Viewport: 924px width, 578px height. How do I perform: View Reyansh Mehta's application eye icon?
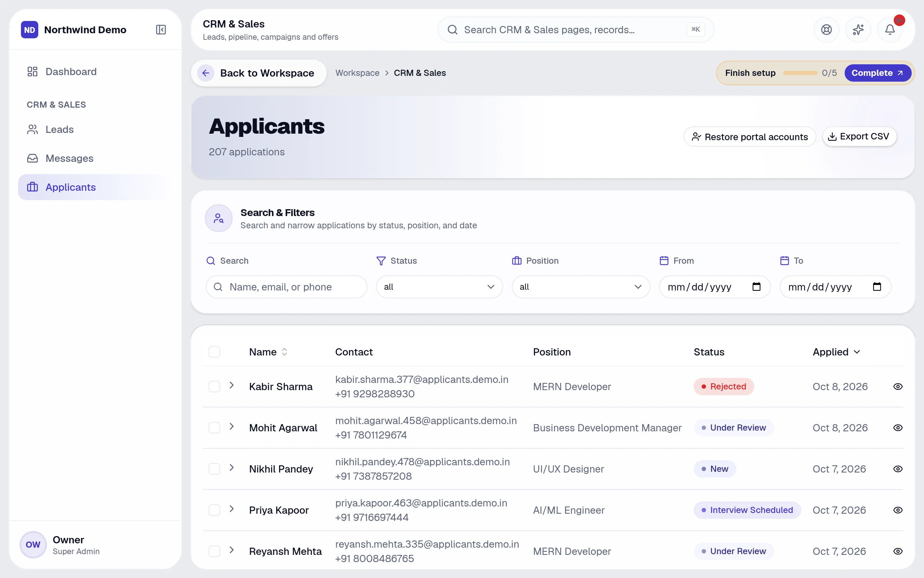898,551
